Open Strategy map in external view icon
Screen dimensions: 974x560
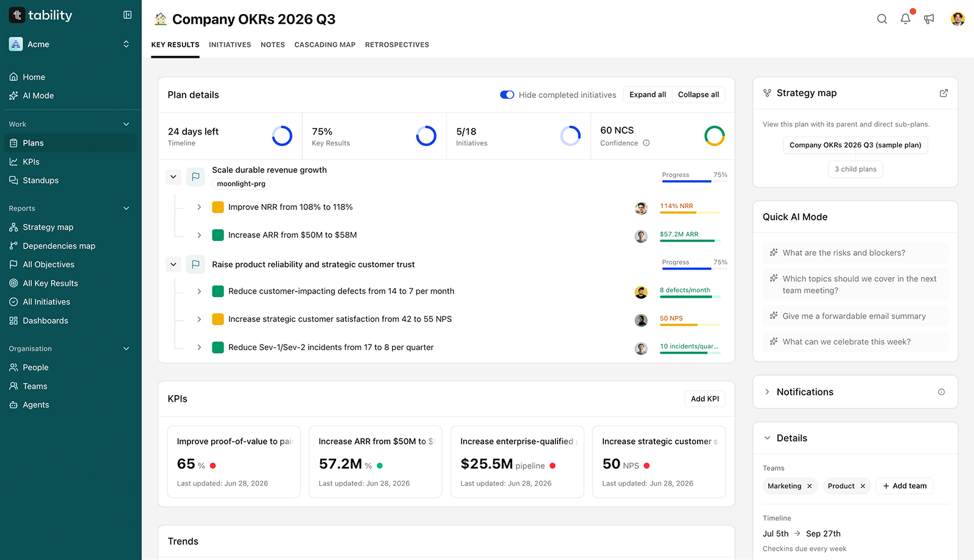944,93
